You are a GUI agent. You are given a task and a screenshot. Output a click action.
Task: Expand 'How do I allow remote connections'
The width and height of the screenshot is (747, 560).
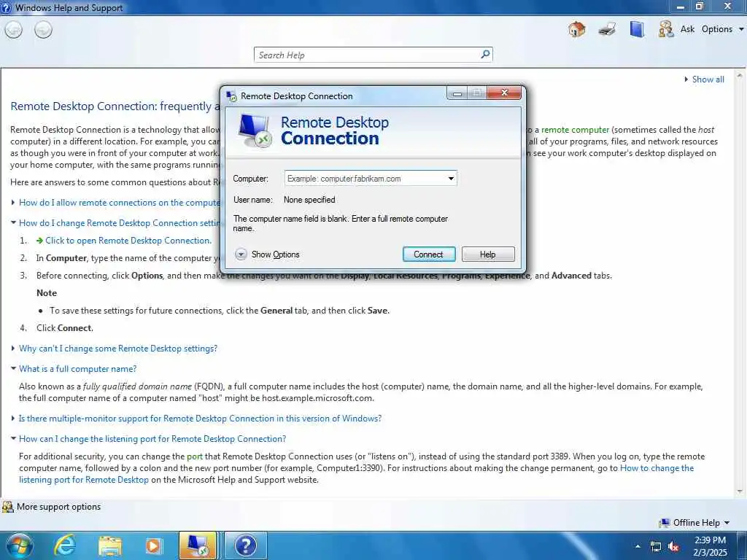pos(120,203)
